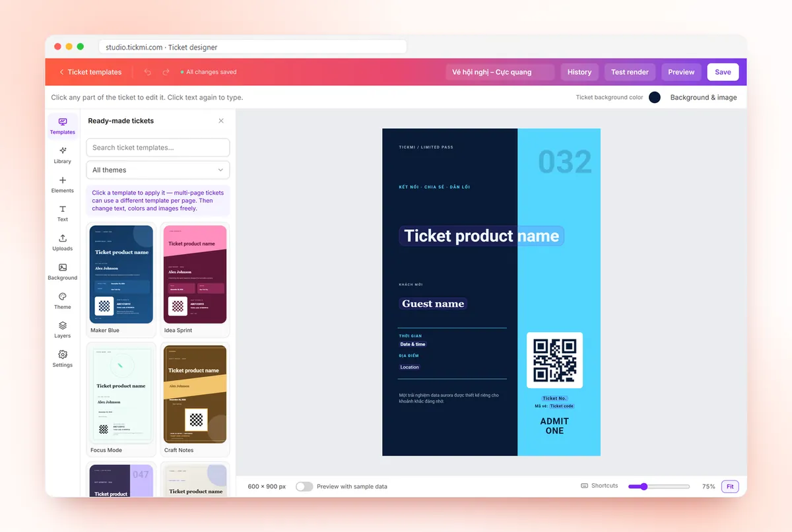Screen dimensions: 792x532
Task: Go back to Ticket templates
Action: point(90,72)
